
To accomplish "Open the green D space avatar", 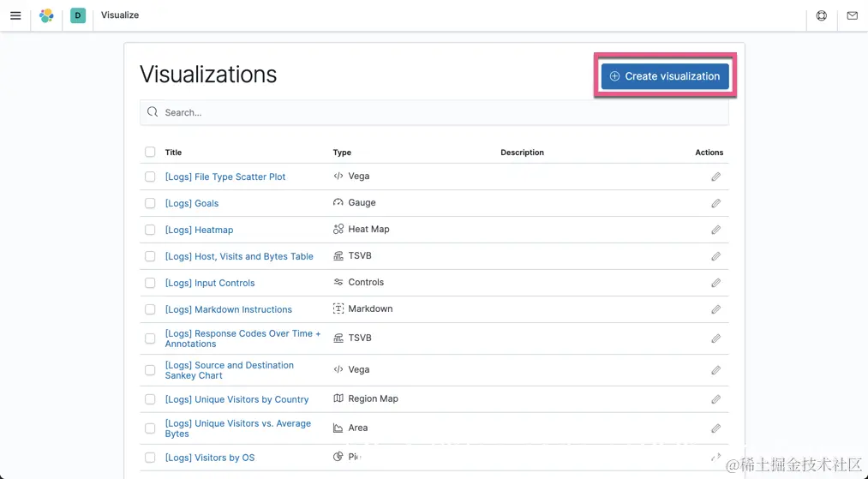I will (x=78, y=15).
